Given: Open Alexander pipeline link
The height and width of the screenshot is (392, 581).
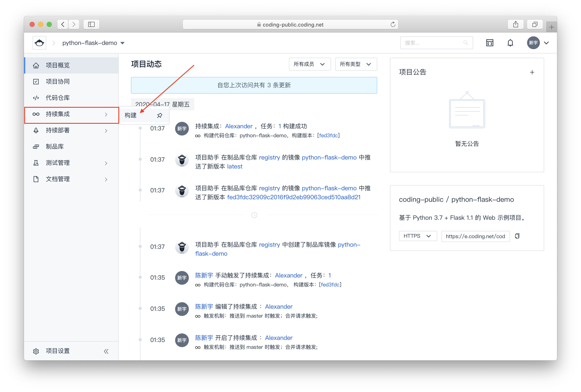Looking at the screenshot, I should (x=238, y=126).
